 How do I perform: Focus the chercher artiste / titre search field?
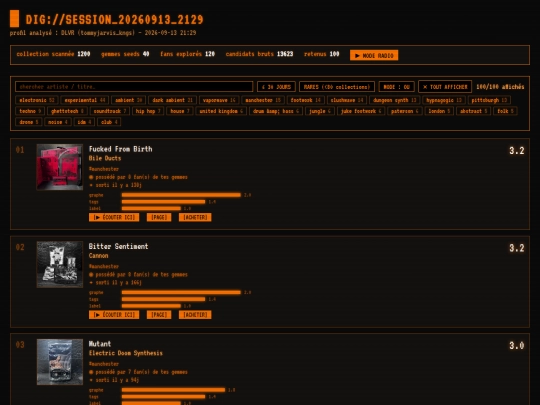point(134,86)
